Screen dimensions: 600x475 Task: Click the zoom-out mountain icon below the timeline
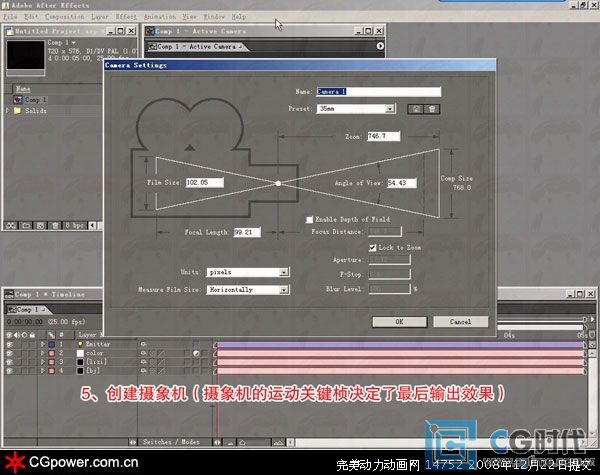click(230, 442)
